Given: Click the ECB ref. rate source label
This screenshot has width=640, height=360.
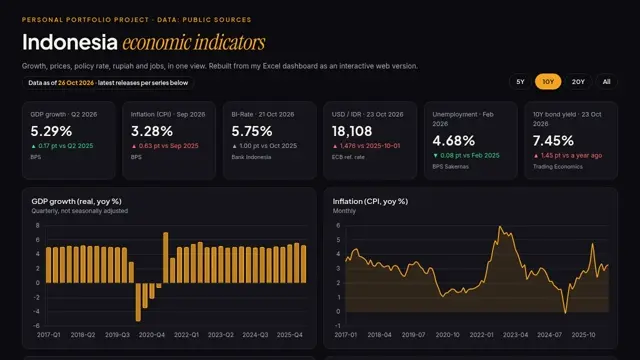Looking at the screenshot, I should tap(348, 157).
